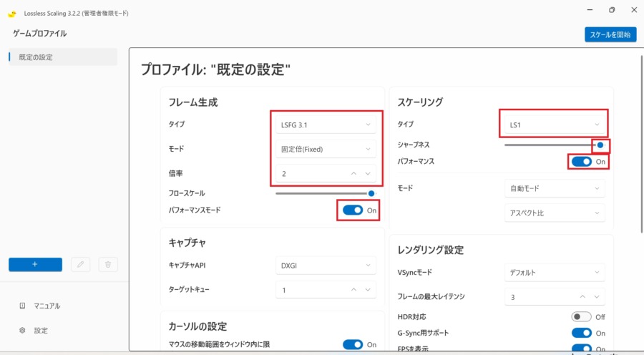
Task: Turn off G-Sync用サポート toggle
Action: 581,333
